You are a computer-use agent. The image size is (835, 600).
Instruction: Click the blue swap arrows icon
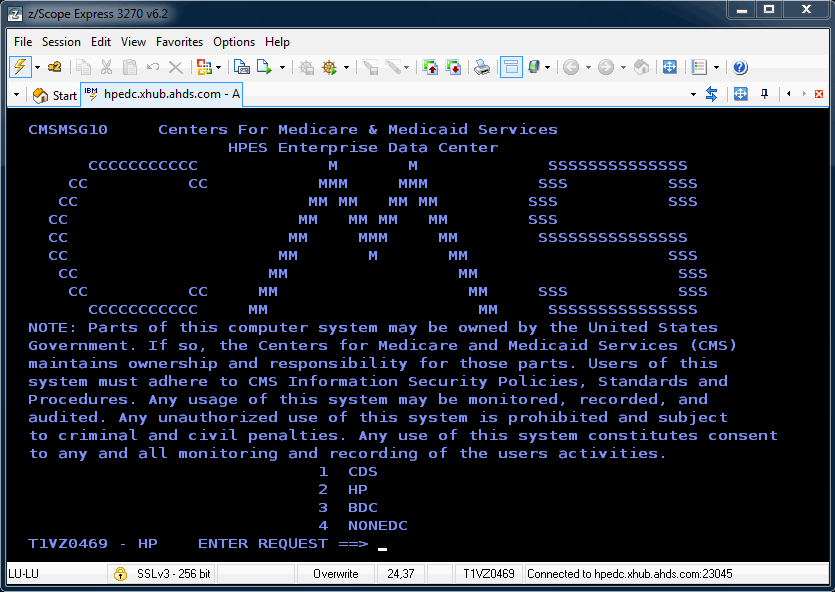tap(711, 94)
